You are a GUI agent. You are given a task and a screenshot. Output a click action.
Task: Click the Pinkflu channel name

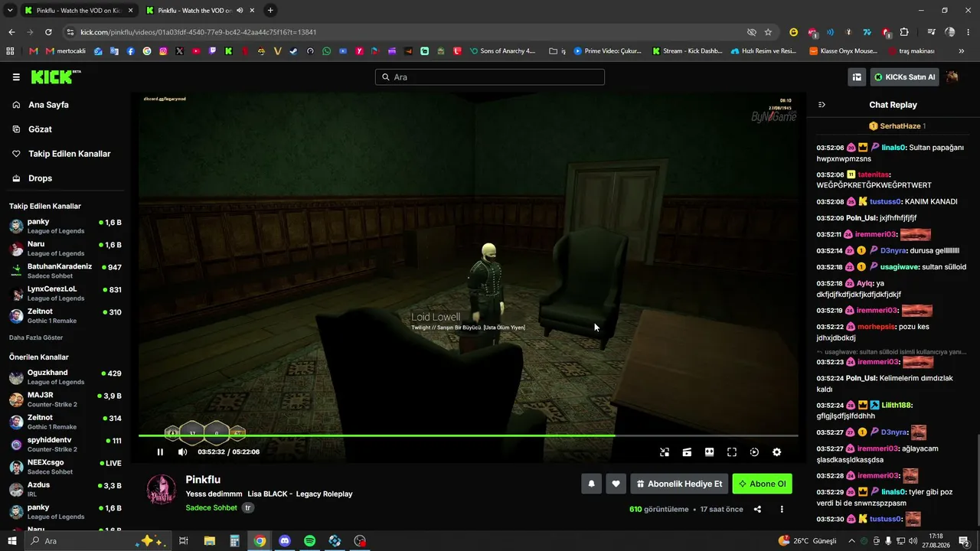pos(203,480)
